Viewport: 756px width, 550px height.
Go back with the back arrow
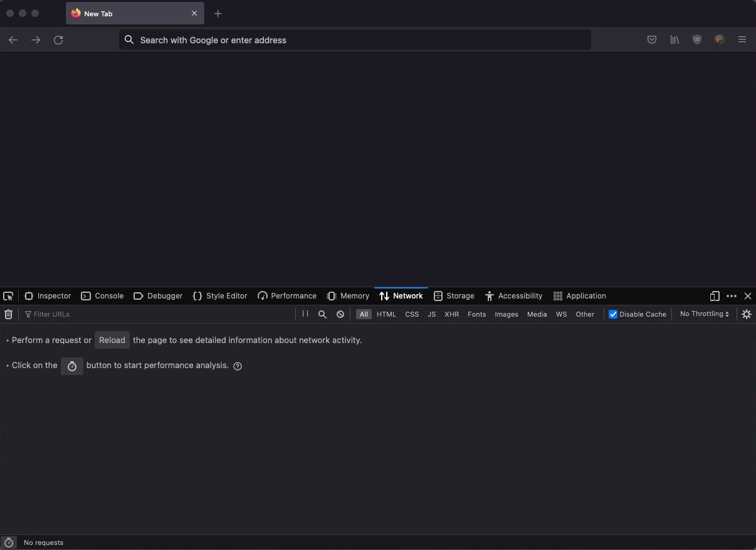click(13, 40)
